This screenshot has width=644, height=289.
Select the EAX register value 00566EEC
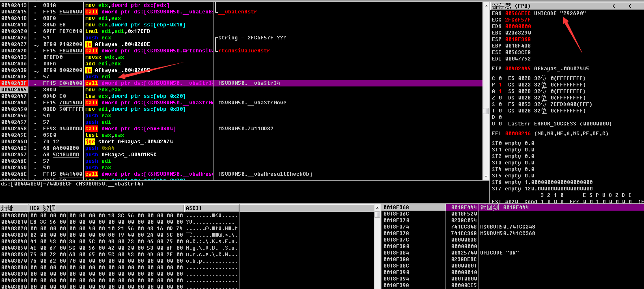(x=518, y=13)
